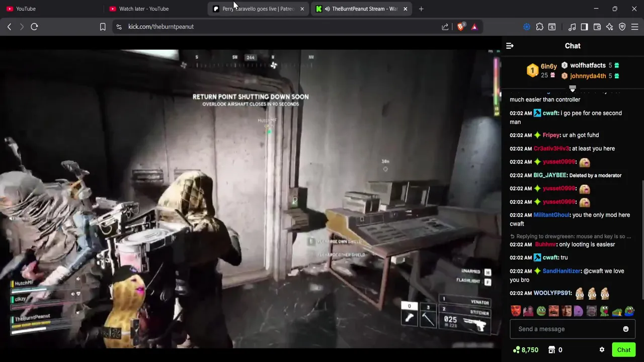Toggle the browser sidebar panel
This screenshot has width=644, height=362.
click(x=584, y=27)
